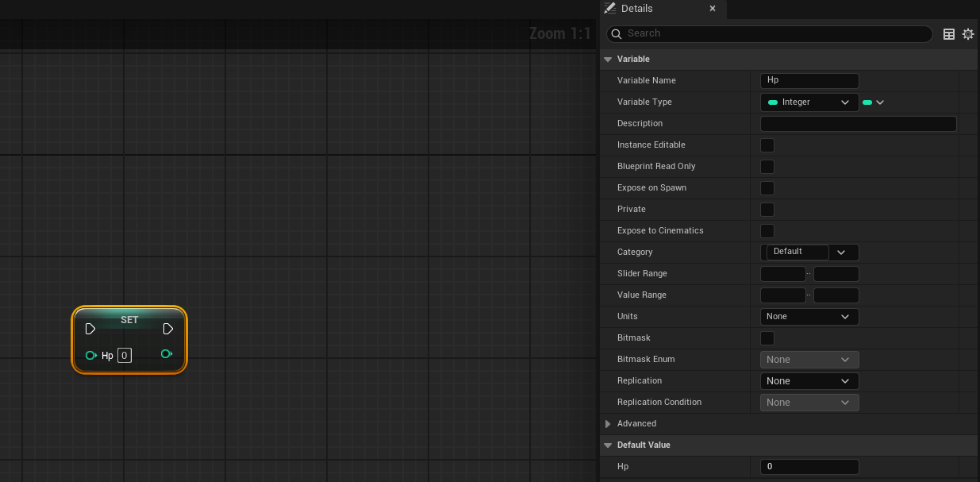Click the Zoom 1:1 indicator
The height and width of the screenshot is (482, 980).
coord(560,33)
